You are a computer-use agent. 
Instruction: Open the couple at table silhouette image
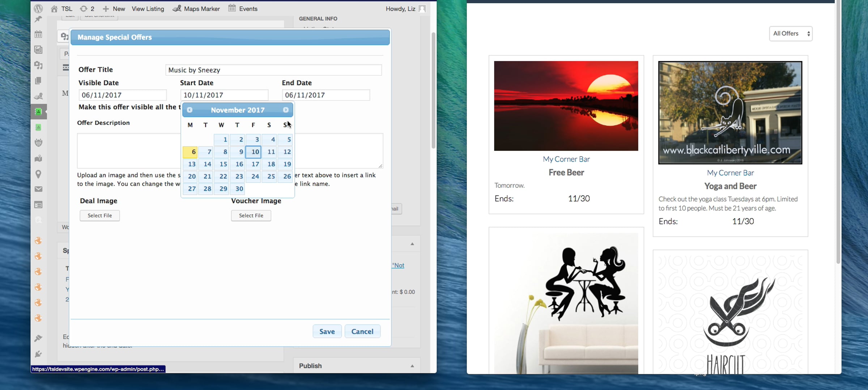pyautogui.click(x=566, y=303)
